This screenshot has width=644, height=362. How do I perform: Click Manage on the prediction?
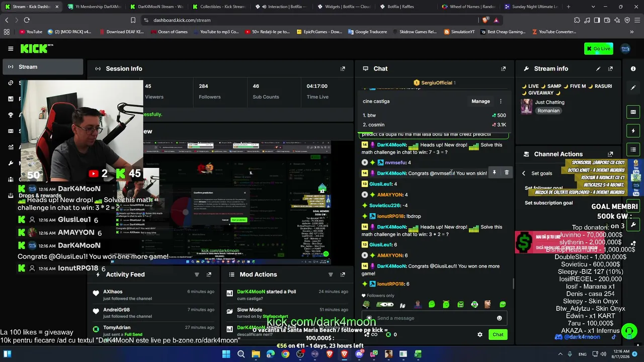point(480,102)
